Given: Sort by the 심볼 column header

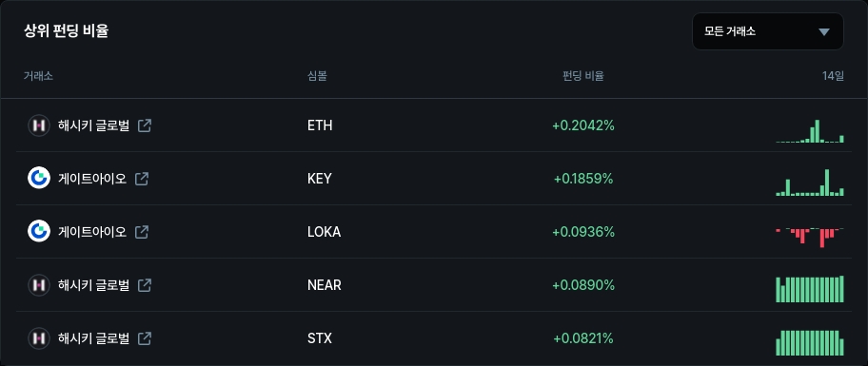Looking at the screenshot, I should tap(317, 76).
